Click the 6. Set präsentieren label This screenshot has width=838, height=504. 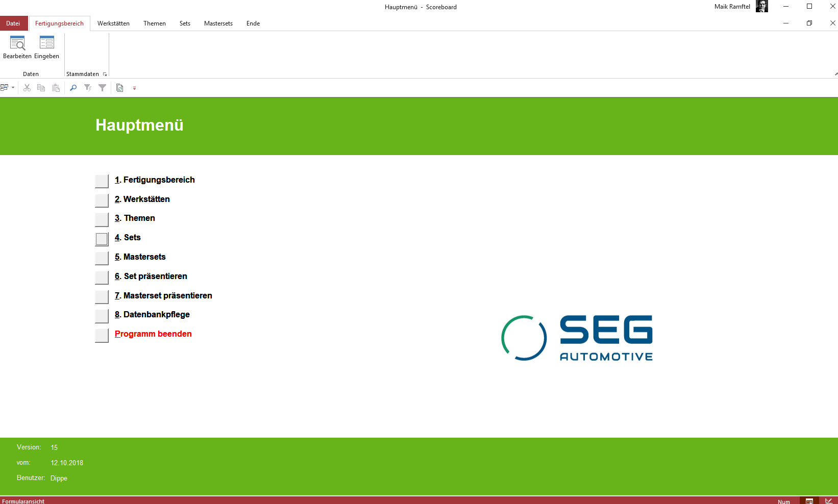coord(151,276)
